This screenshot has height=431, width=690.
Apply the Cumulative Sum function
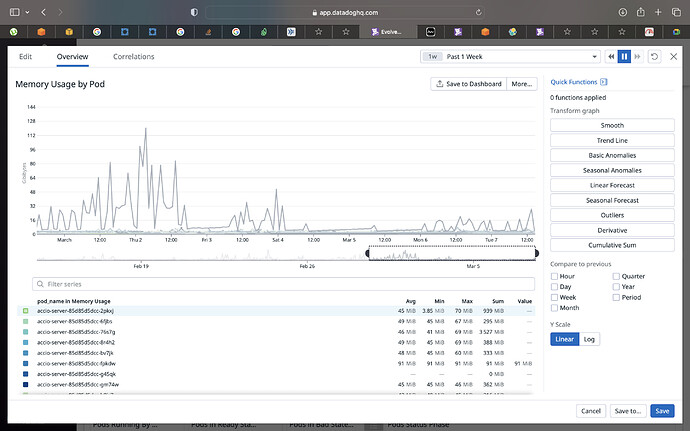pos(612,245)
